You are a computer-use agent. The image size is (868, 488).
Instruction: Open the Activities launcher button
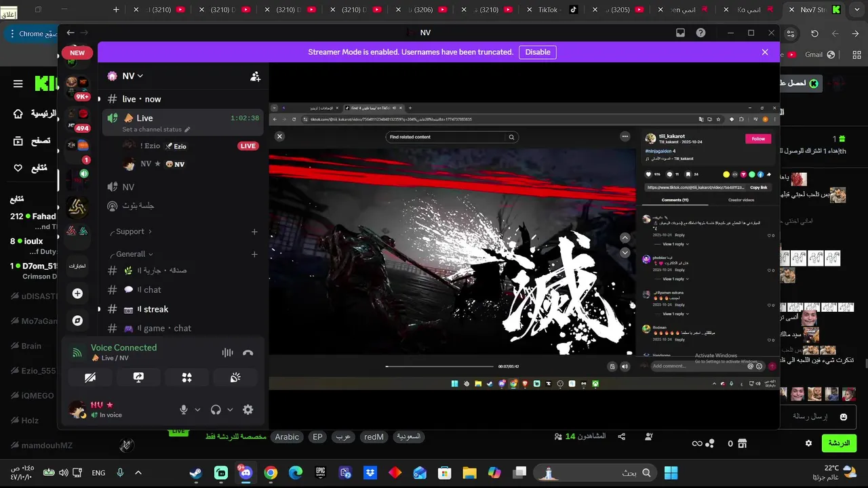187,378
